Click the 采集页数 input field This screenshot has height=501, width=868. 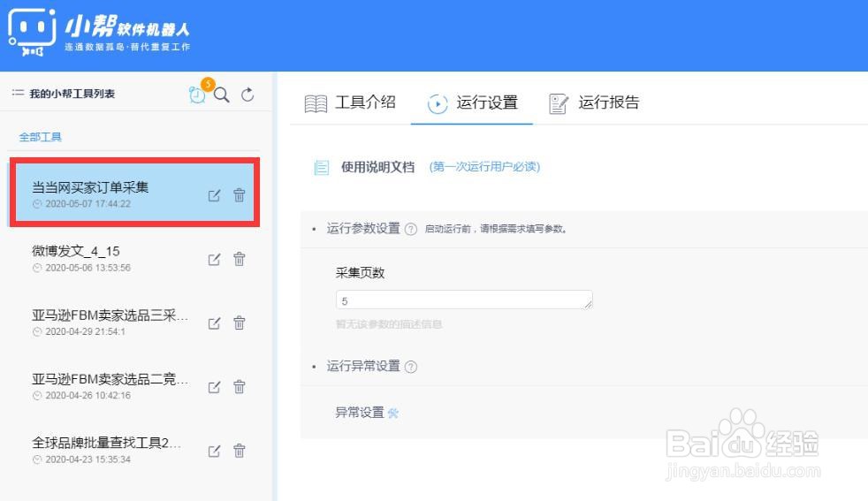[464, 300]
